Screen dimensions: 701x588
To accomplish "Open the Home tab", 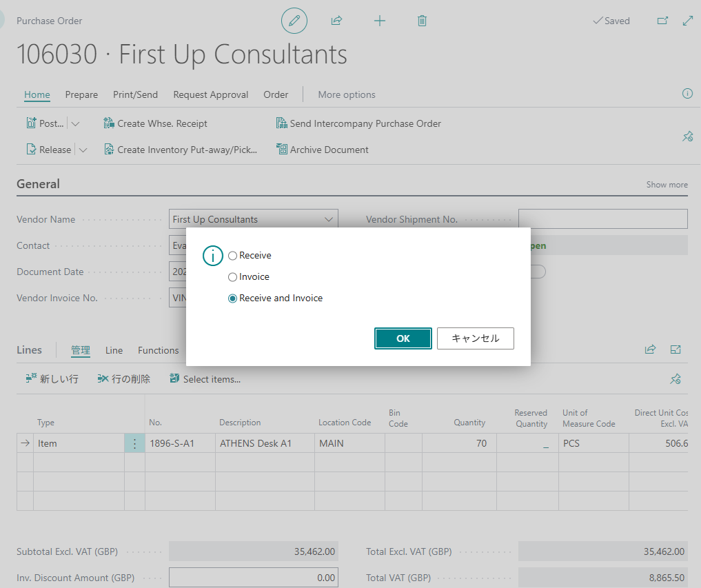I will click(x=37, y=94).
